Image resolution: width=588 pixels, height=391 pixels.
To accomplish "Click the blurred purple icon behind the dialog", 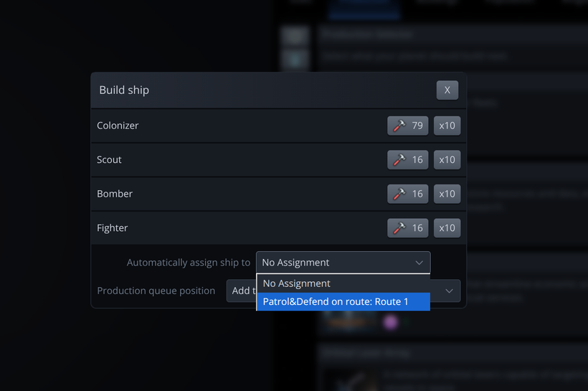I will tap(390, 322).
